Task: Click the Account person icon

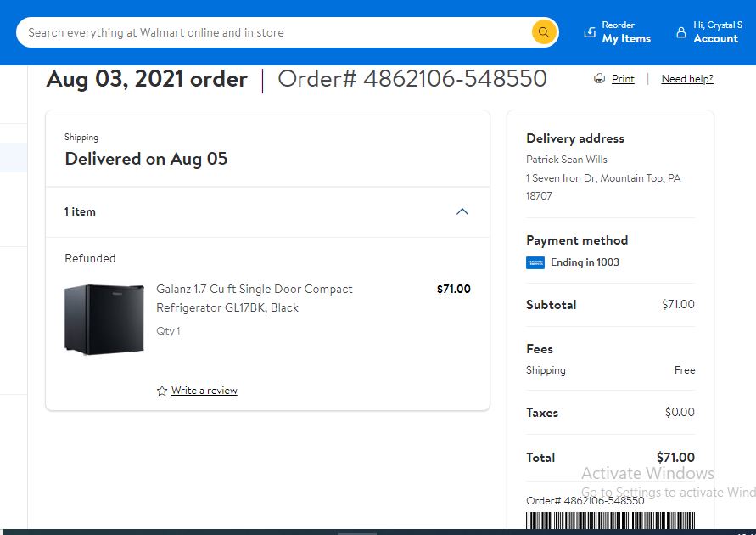Action: click(680, 32)
